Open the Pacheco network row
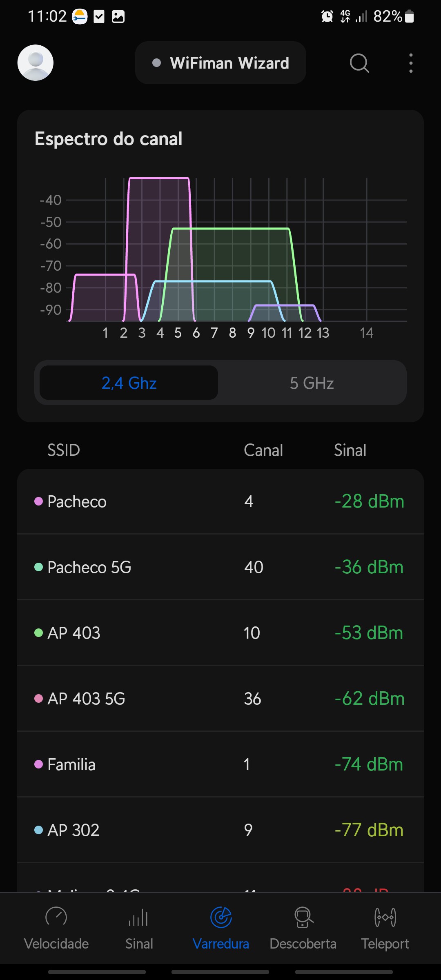 coord(220,501)
